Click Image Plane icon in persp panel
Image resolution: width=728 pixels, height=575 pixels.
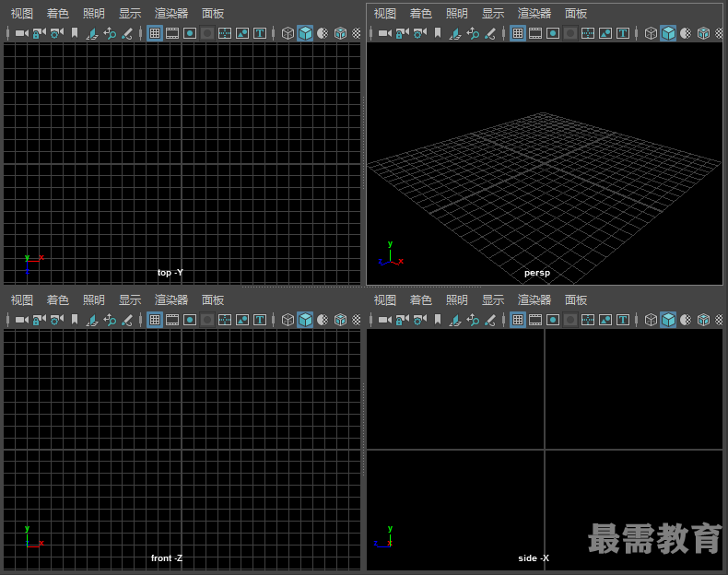(455, 33)
